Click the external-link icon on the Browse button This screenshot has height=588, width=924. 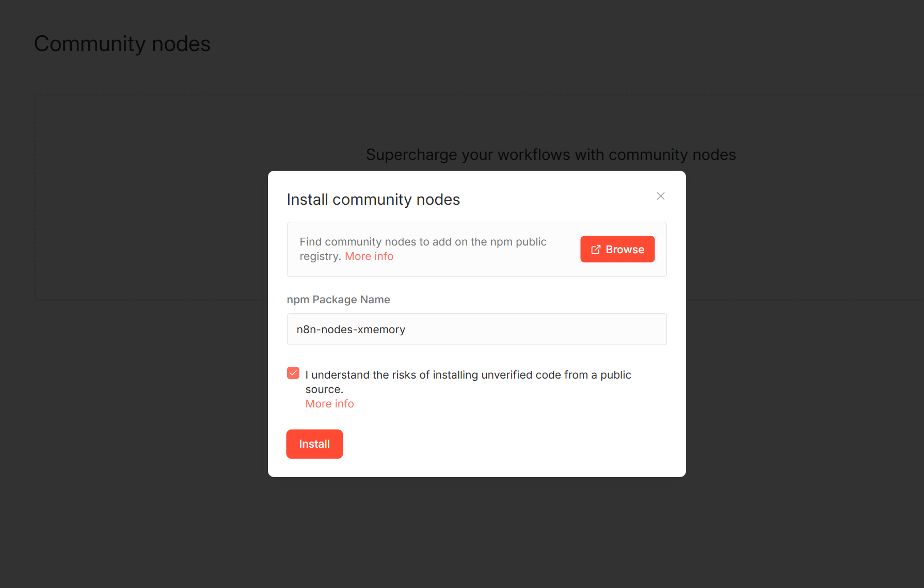596,249
